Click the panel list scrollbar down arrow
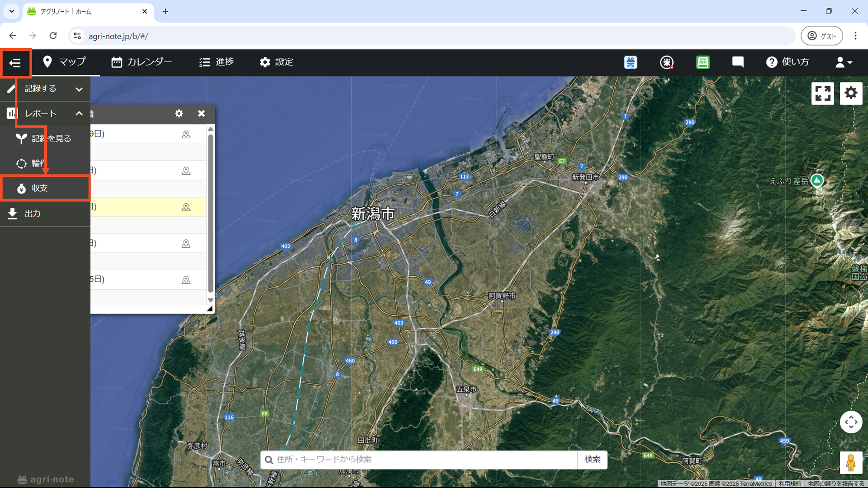868x488 pixels. 210,300
